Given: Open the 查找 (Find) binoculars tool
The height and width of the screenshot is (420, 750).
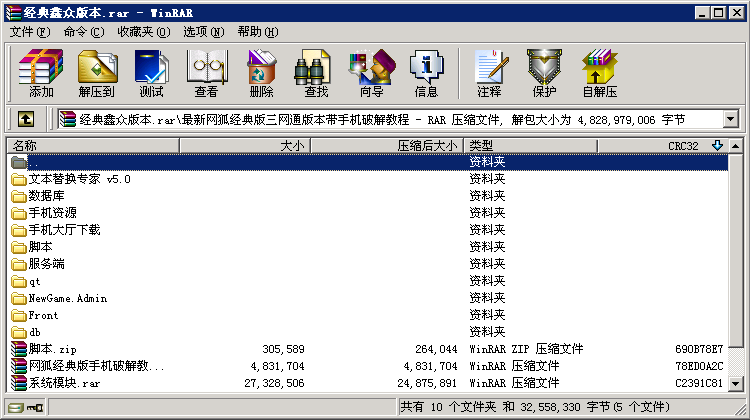Looking at the screenshot, I should coord(316,73).
